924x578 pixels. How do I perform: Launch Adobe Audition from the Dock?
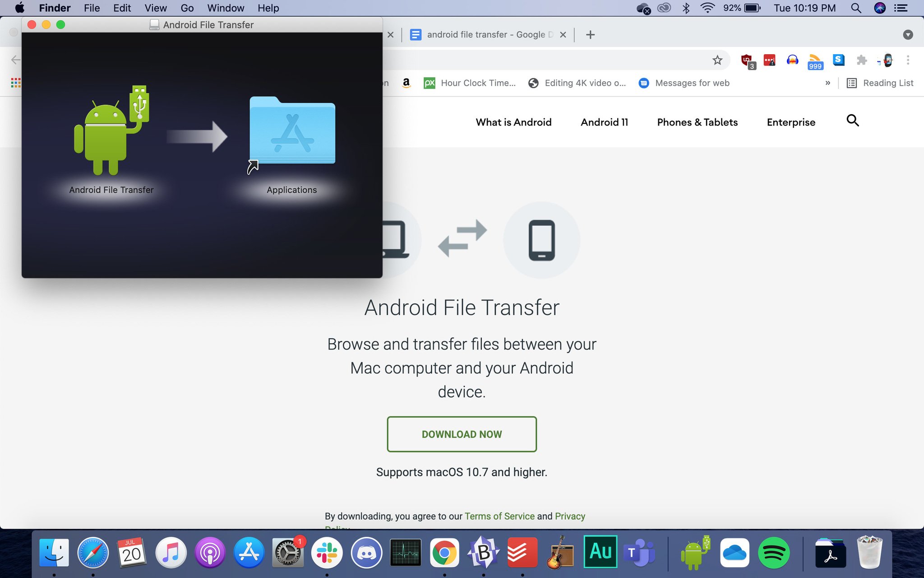click(x=600, y=551)
